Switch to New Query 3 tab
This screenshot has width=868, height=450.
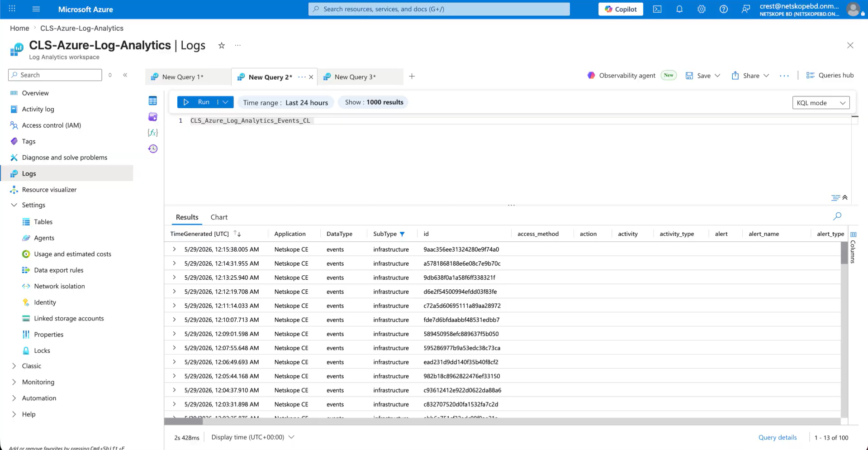coord(360,77)
